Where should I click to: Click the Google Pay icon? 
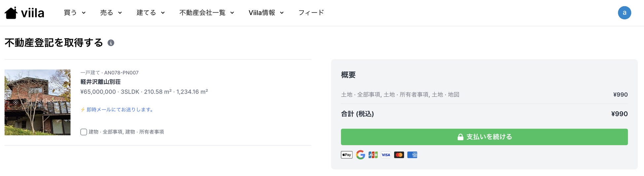[360, 155]
